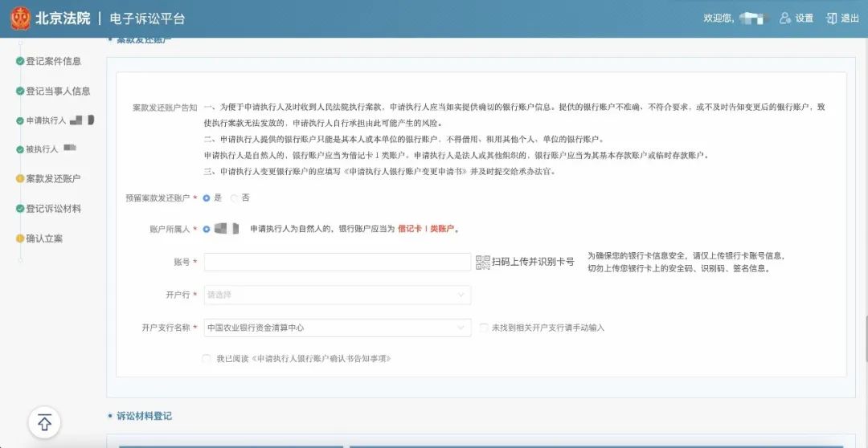Viewport: 868px width, 448px height.
Task: Click green check icon beside 登记当事人信息
Action: click(x=20, y=92)
